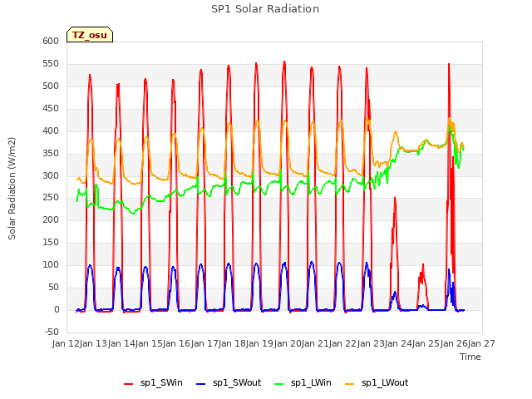This screenshot has height=399, width=532.
Task: Click the Solar Radiation (W/m2) axis label
Action: pyautogui.click(x=12, y=189)
